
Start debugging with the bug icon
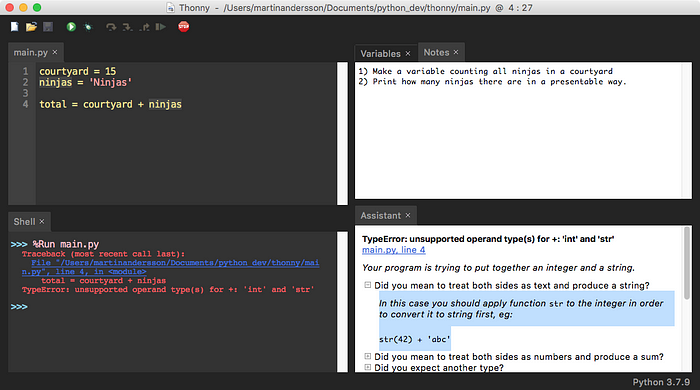(88, 27)
